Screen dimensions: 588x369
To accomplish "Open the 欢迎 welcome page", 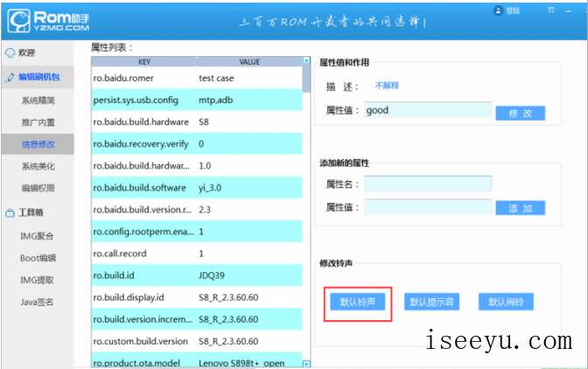I will click(26, 52).
